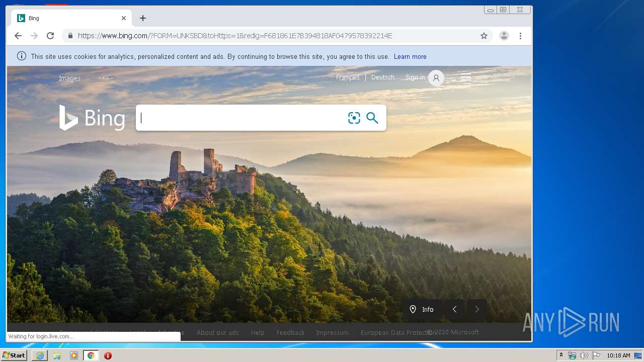This screenshot has height=362, width=644.
Task: Click the Show desktop tray button
Action: 638,355
